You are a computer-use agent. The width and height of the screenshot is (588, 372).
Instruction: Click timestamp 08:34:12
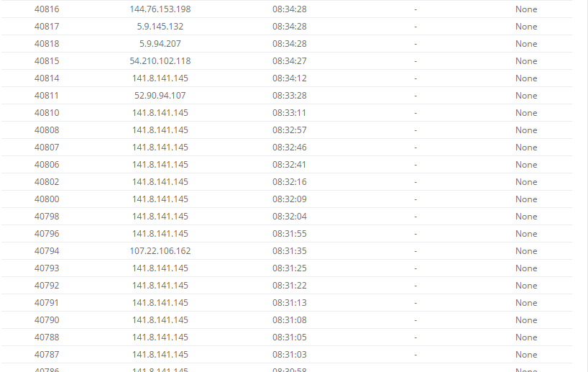290,78
